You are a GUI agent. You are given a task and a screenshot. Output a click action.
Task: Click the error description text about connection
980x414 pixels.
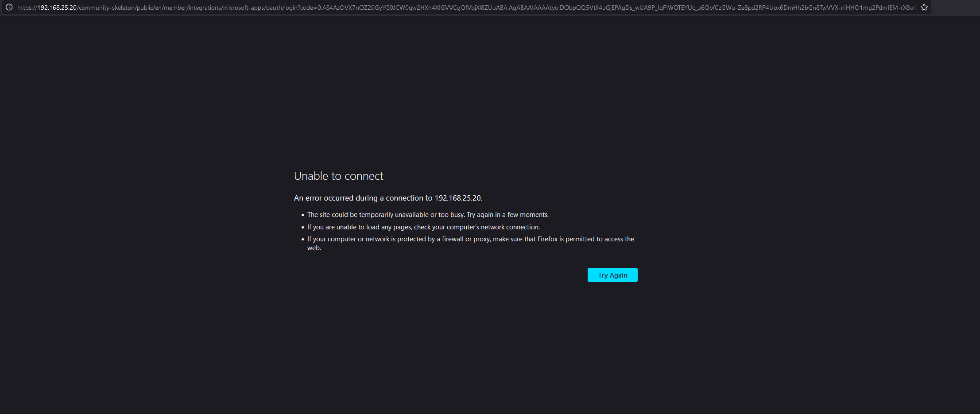click(388, 198)
